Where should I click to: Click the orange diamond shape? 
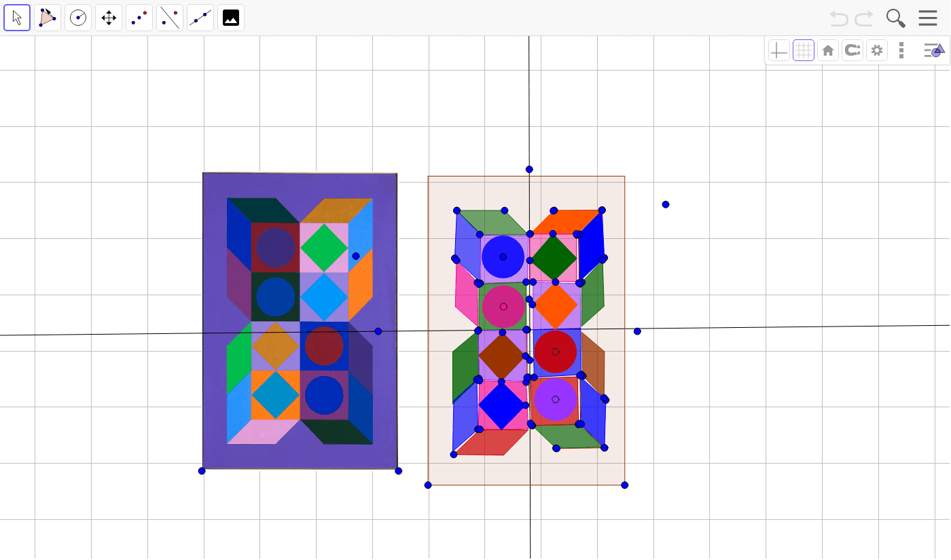click(x=556, y=305)
